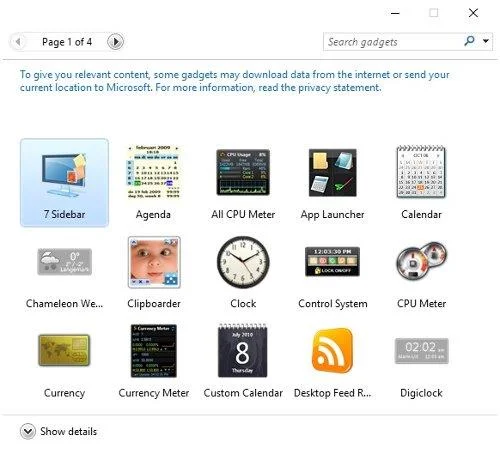Select the 7 Sidebar gadget
Screen dimensions: 500x454
(64, 183)
